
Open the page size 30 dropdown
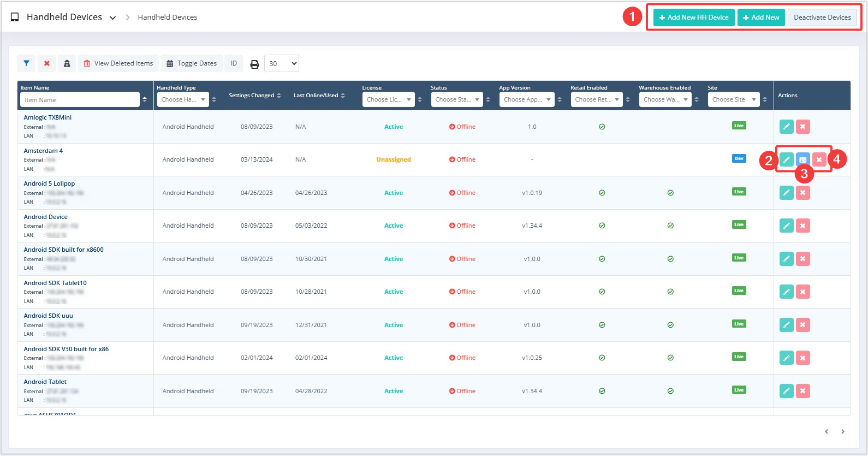point(282,63)
